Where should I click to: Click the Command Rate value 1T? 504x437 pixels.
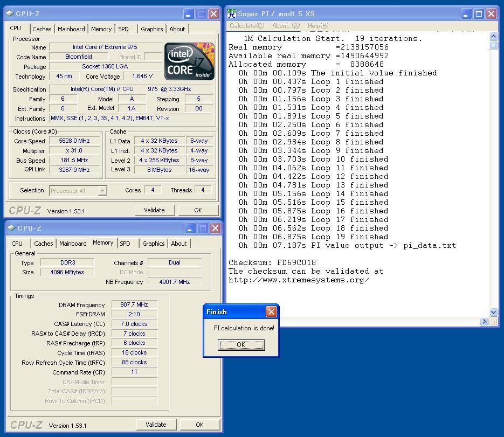point(134,372)
